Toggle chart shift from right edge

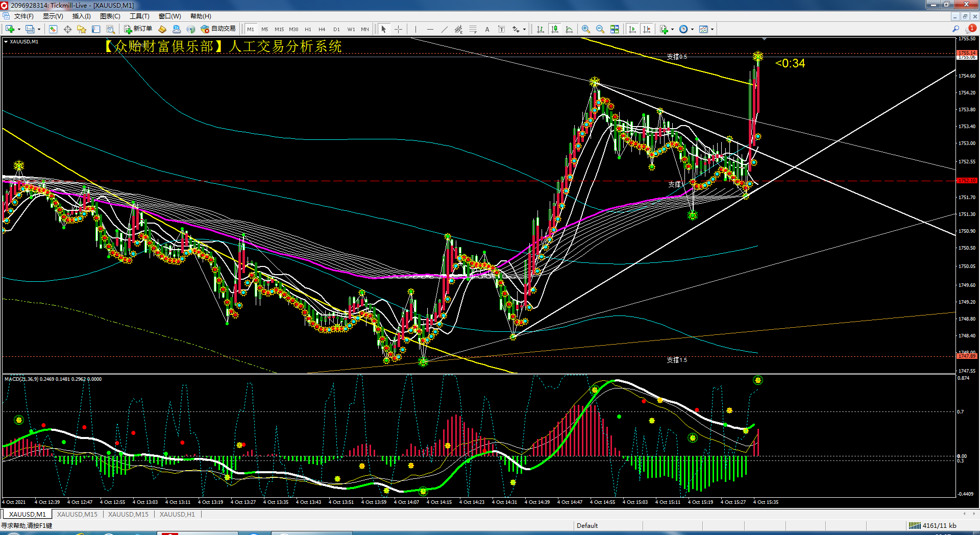[647, 29]
